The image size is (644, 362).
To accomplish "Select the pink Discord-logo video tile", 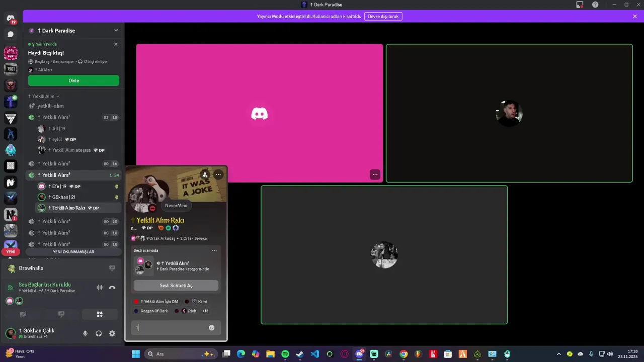I will 260,113.
